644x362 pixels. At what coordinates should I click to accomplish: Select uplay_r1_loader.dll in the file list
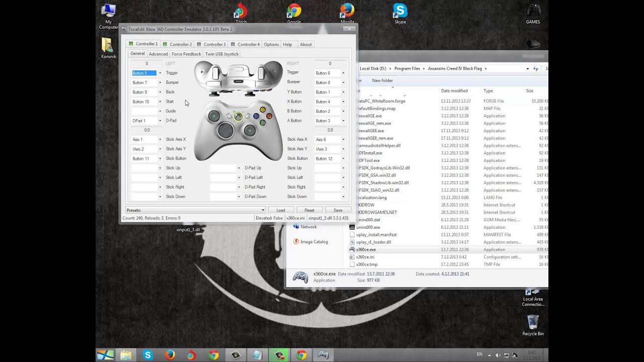click(373, 242)
